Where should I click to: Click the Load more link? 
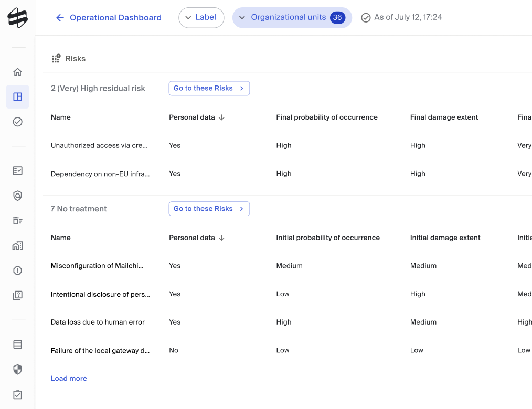(69, 378)
